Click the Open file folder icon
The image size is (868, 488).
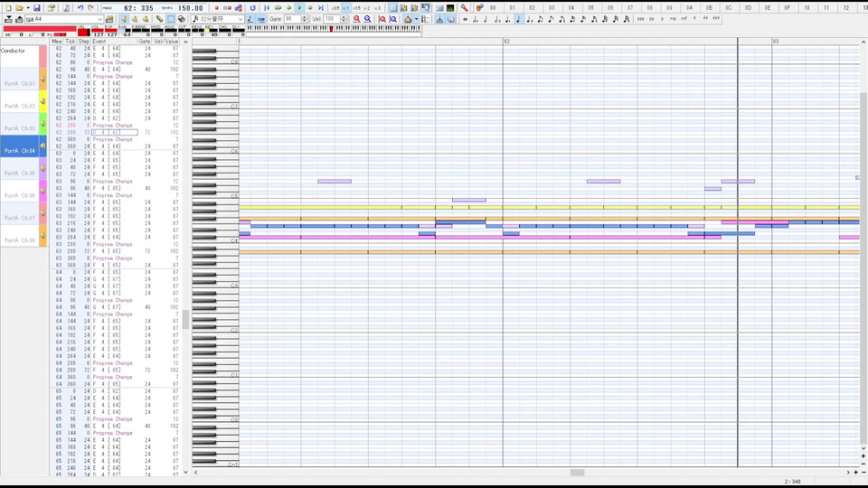19,8
